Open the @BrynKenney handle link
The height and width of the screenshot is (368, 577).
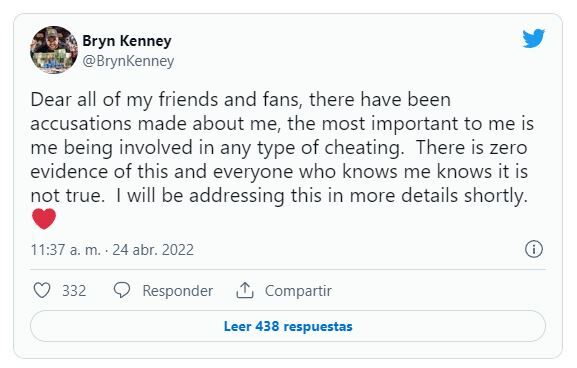click(x=128, y=61)
